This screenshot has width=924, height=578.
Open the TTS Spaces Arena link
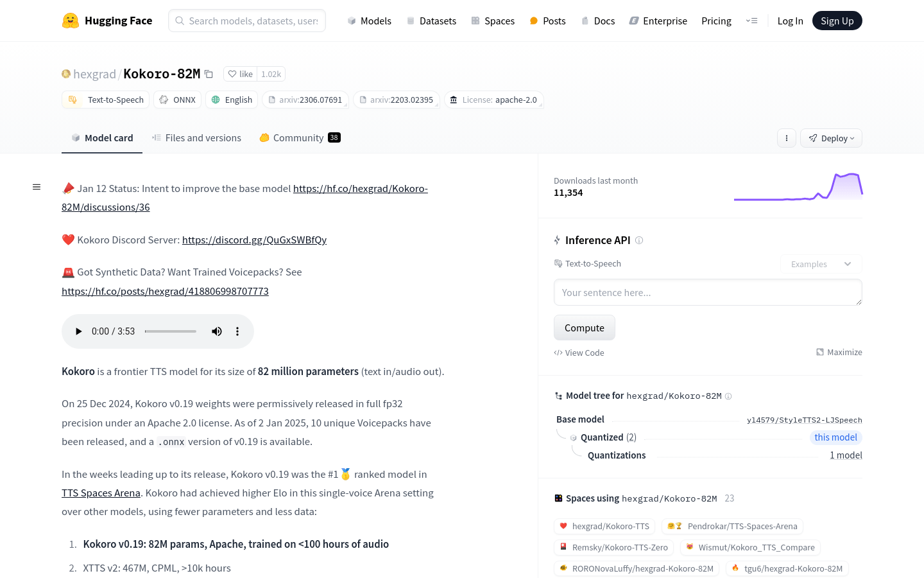click(x=101, y=493)
